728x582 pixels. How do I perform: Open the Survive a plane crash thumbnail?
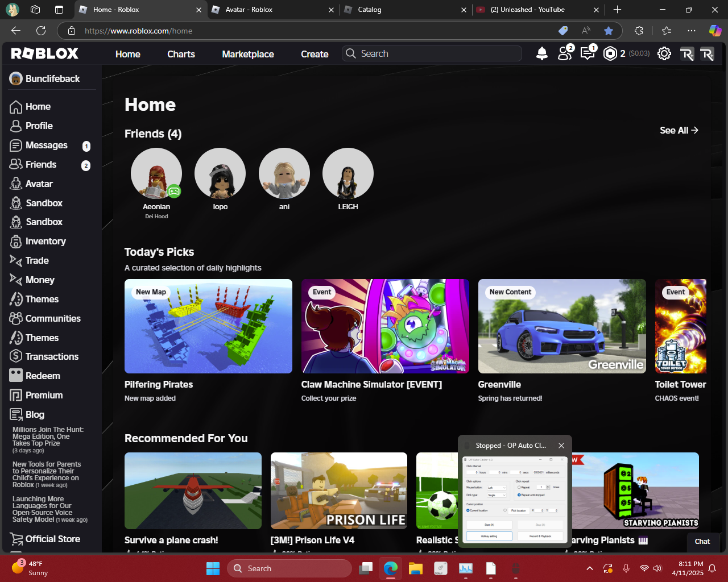click(193, 490)
